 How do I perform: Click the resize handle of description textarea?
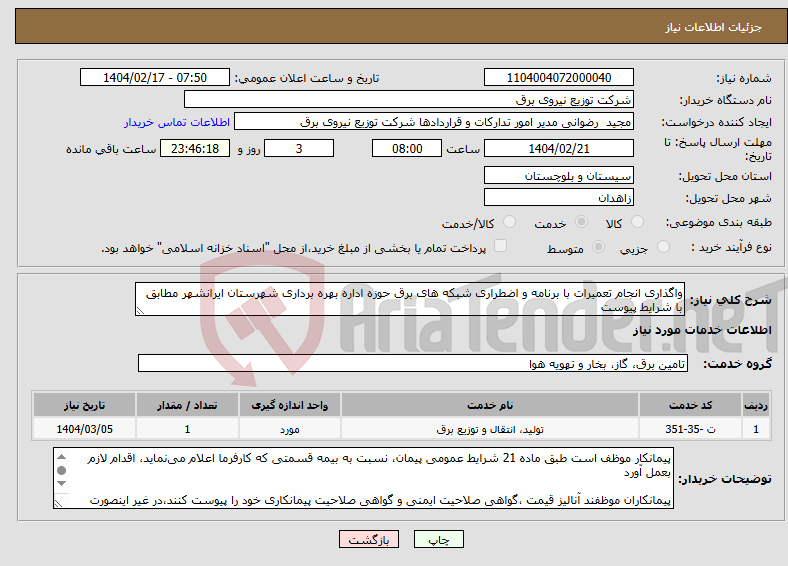(140, 311)
